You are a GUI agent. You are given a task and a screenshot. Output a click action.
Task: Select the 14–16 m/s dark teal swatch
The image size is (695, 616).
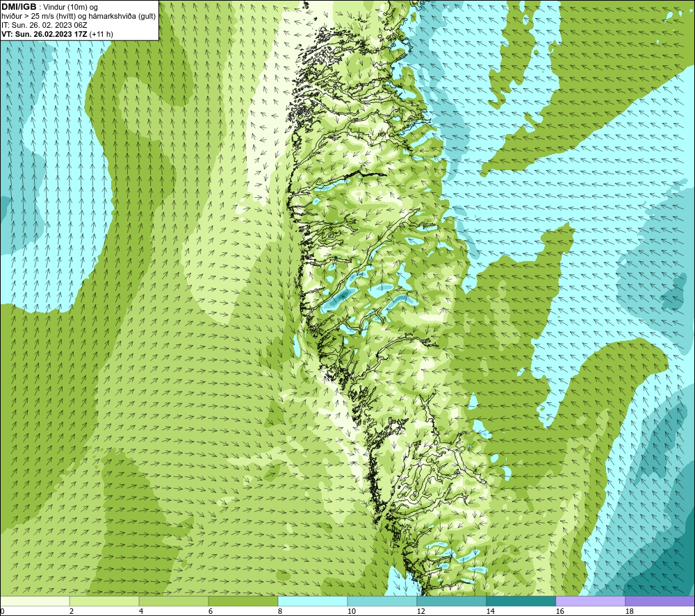click(521, 601)
